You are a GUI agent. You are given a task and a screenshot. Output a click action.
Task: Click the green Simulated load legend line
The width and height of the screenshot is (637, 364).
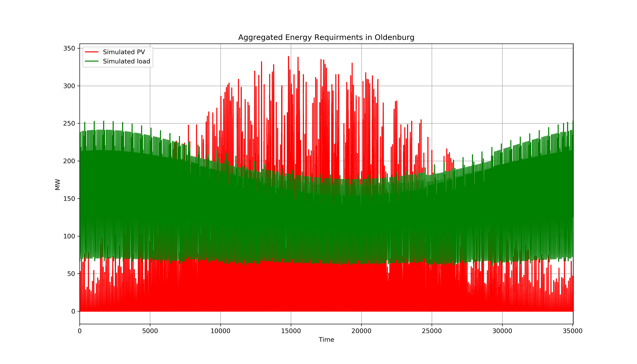click(91, 61)
